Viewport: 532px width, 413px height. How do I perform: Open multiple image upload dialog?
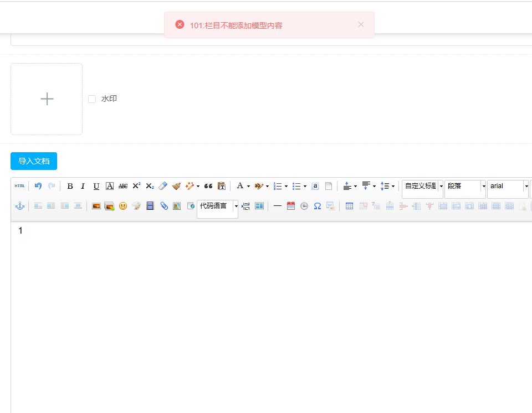coord(110,206)
